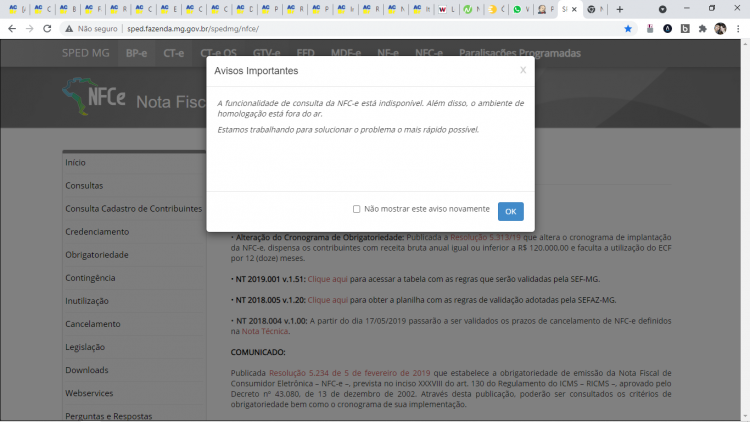Open Downloads in the sidebar

87,370
